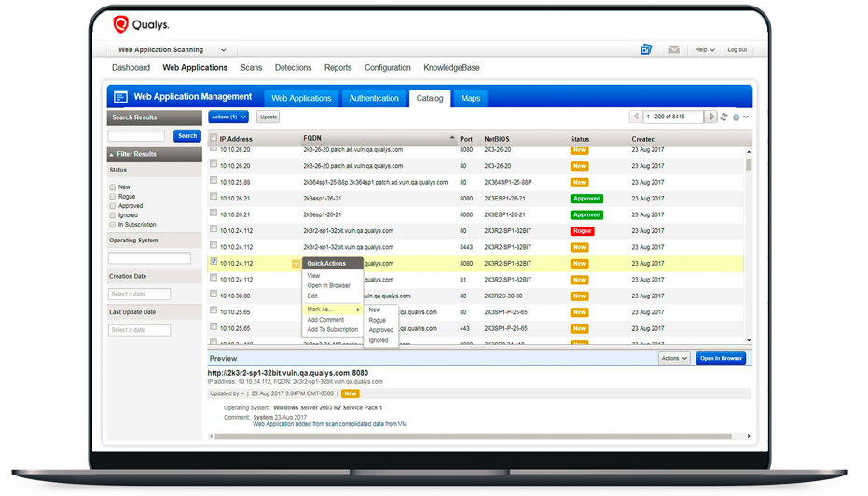This screenshot has width=868, height=496.
Task: Sort by the Created column header
Action: (643, 140)
